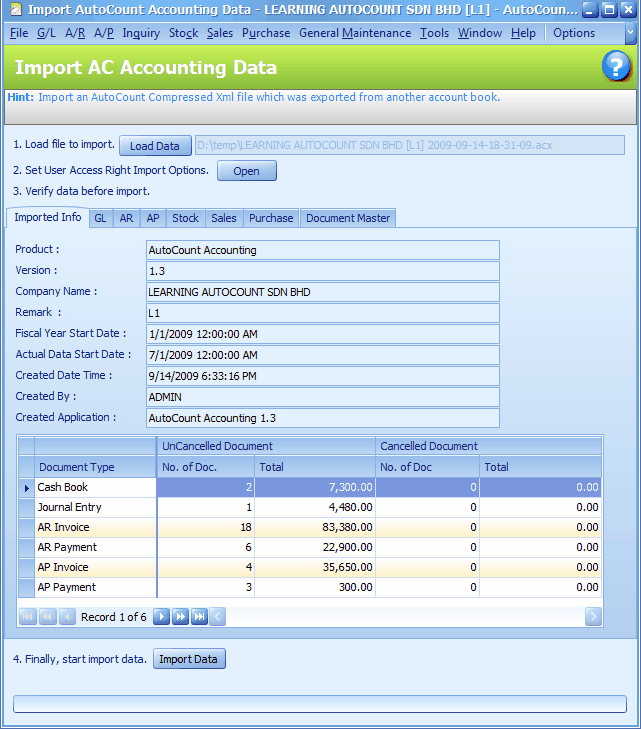The image size is (641, 729).
Task: Click the Cancelled Document band header
Action: pyautogui.click(x=489, y=446)
